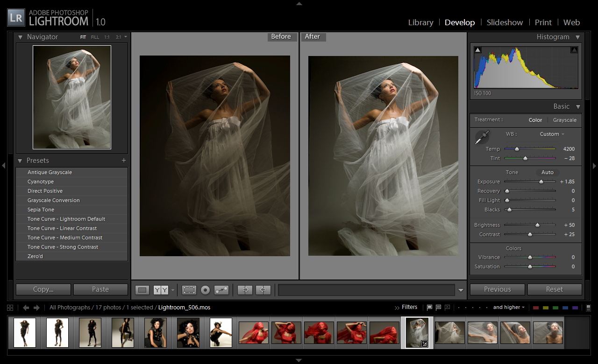Select the Loupe view icon in toolbar
The width and height of the screenshot is (598, 364).
coord(142,290)
